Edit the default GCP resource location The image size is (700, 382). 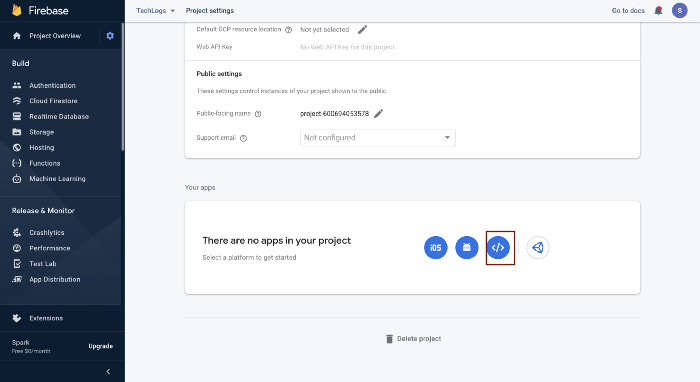click(362, 29)
